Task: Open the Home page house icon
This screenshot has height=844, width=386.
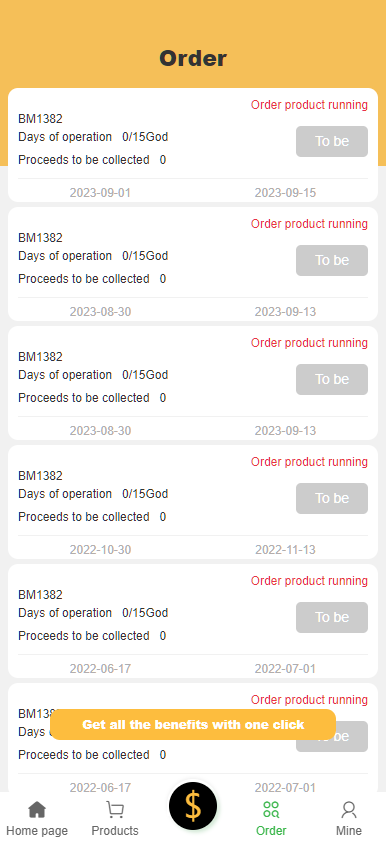Action: click(x=37, y=809)
